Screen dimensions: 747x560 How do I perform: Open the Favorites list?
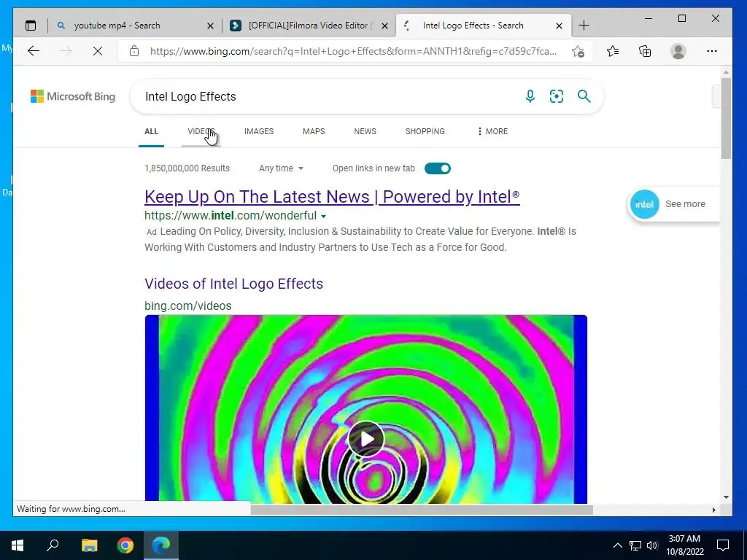coord(613,51)
